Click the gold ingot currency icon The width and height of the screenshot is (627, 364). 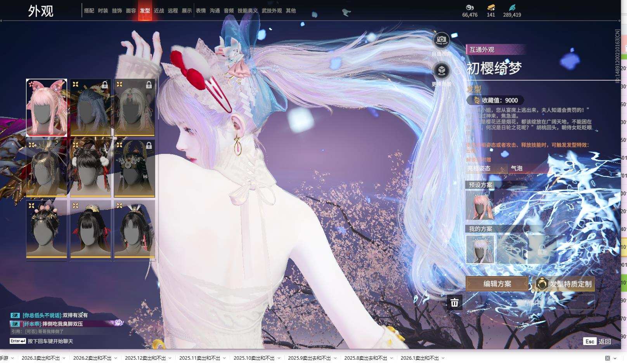tap(491, 7)
